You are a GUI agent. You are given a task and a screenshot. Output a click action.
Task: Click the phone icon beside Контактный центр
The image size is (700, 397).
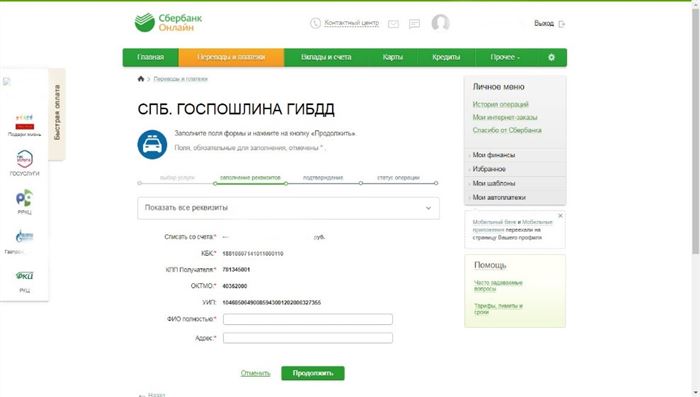click(x=315, y=23)
